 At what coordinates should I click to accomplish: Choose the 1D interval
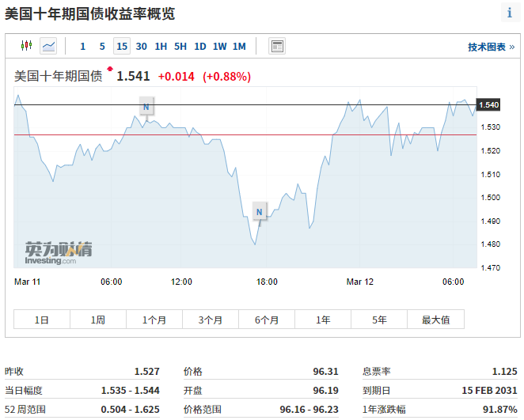(x=200, y=46)
